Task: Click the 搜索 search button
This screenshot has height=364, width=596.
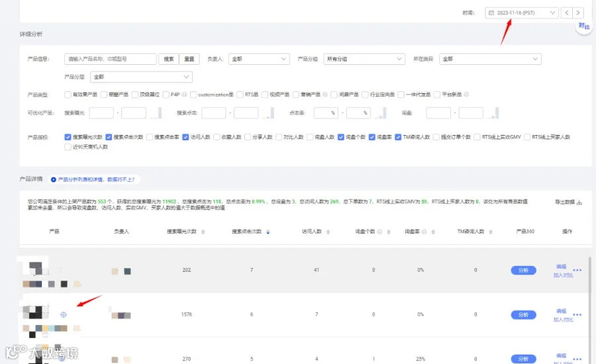Action: pos(169,59)
